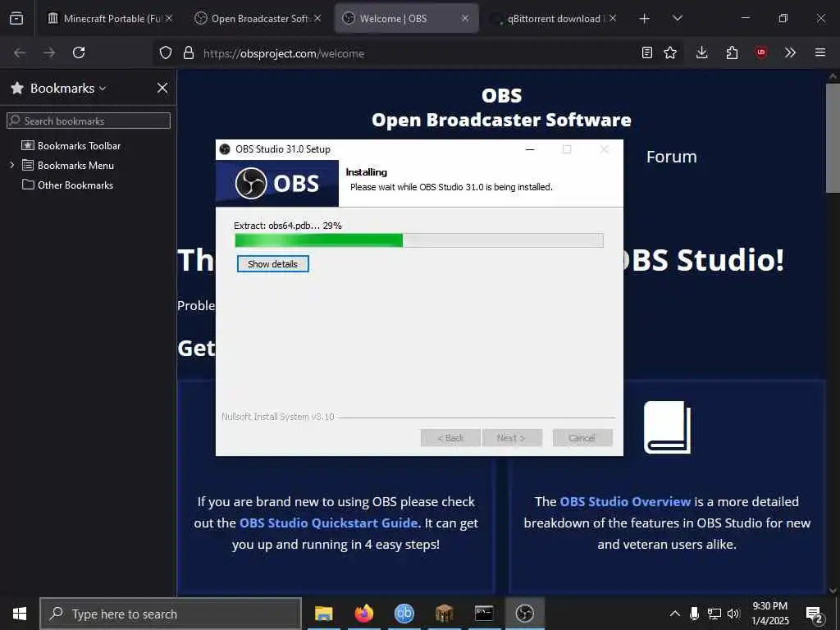Close the Minecraft Portable tab
840x630 pixels.
point(169,18)
